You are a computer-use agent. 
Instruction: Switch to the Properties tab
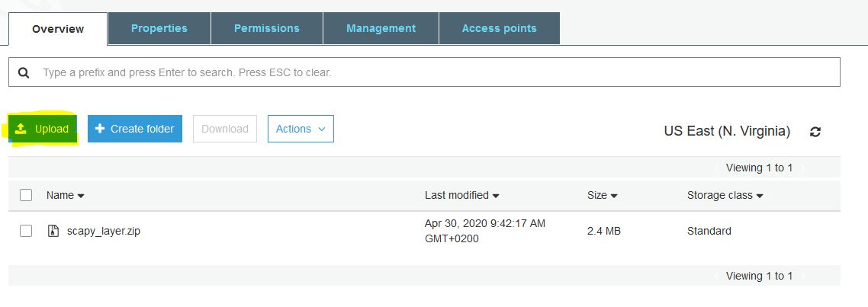coord(159,28)
